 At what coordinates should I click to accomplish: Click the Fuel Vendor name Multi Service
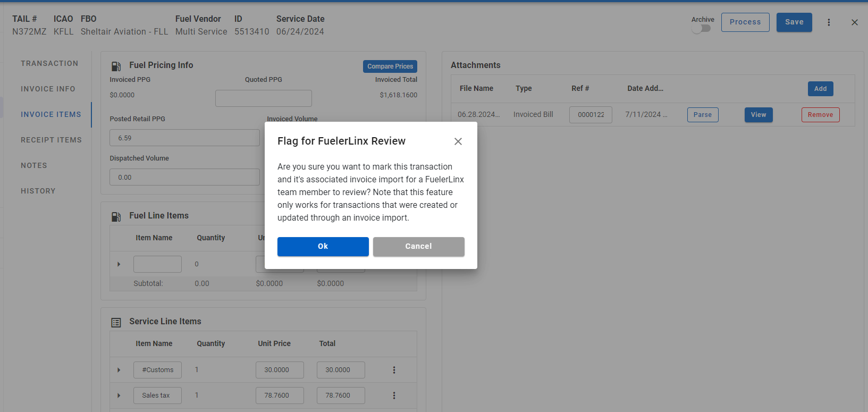[201, 32]
